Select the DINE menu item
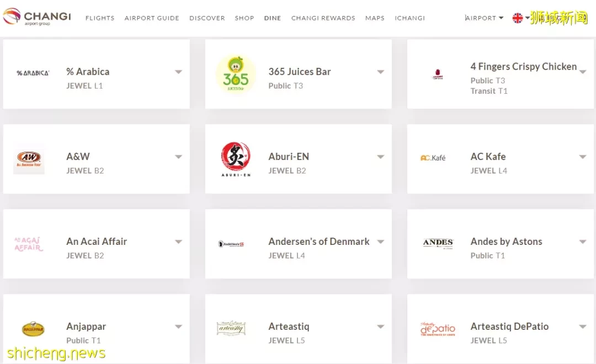This screenshot has width=596, height=364. (x=273, y=18)
